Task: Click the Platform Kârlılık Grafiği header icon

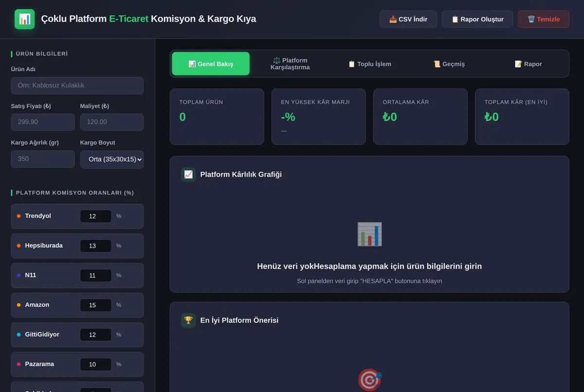Action: pos(188,175)
